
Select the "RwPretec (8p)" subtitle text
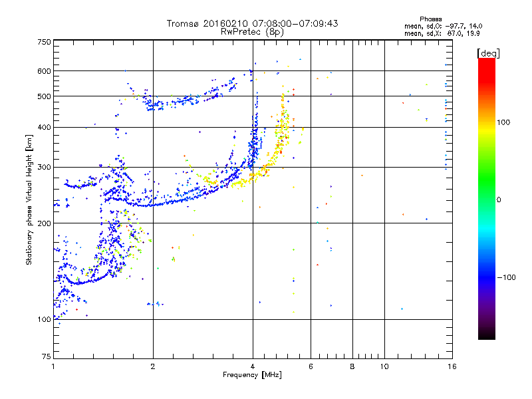pyautogui.click(x=252, y=32)
